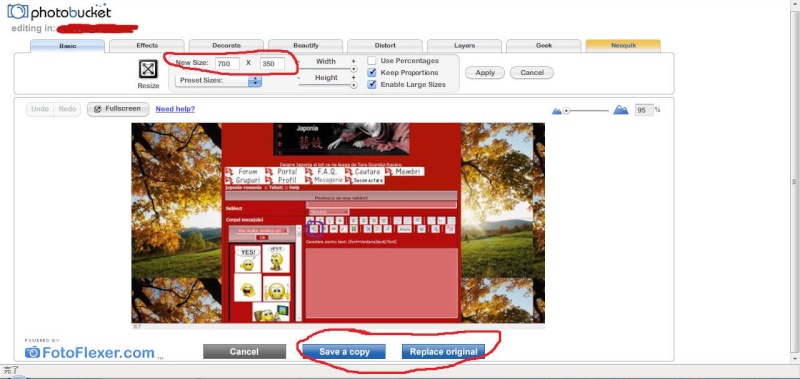Enable the Use Percentages checkbox
800x379 pixels.
pos(372,61)
